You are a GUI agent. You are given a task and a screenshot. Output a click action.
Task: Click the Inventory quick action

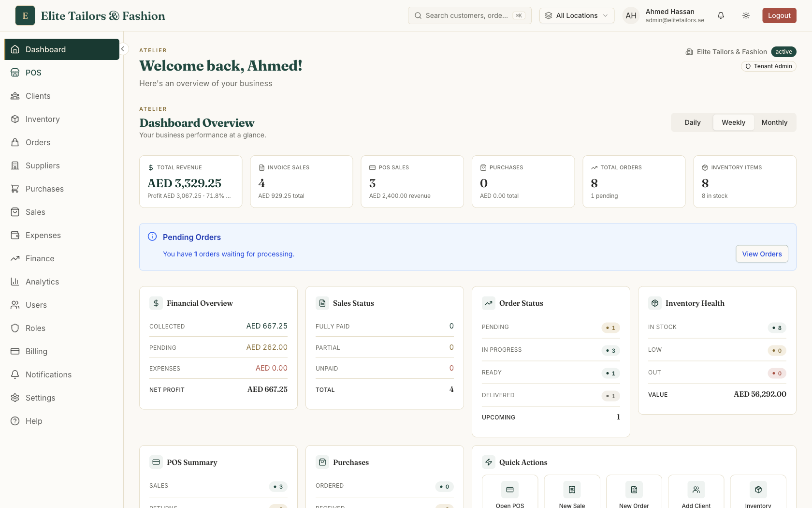[x=758, y=493]
